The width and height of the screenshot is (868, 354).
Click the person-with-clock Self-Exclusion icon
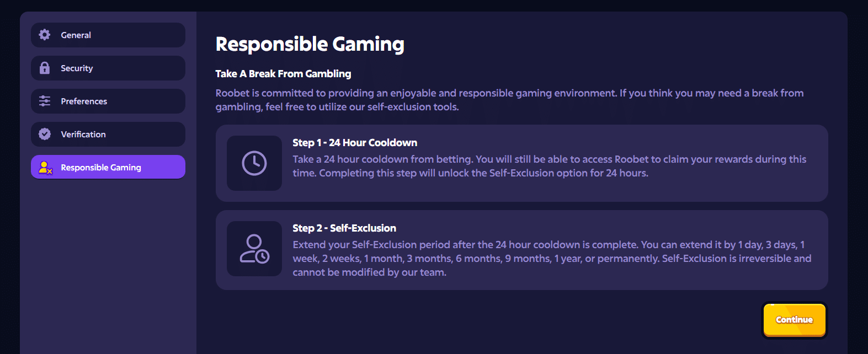pos(254,249)
